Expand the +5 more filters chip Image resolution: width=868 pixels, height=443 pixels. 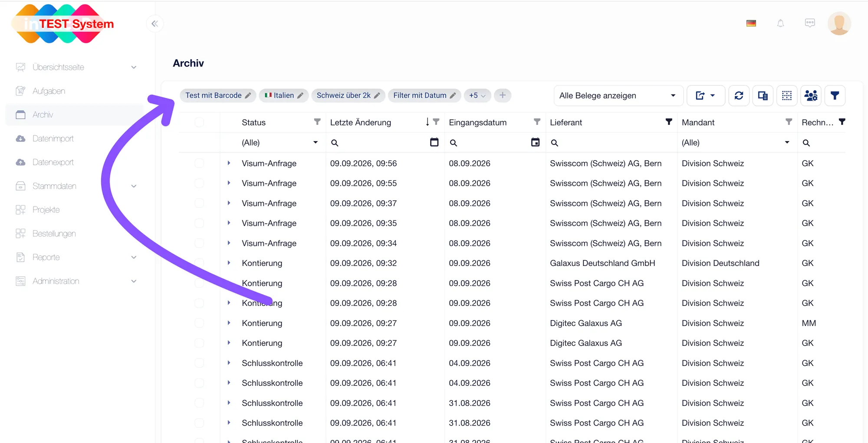click(x=477, y=95)
